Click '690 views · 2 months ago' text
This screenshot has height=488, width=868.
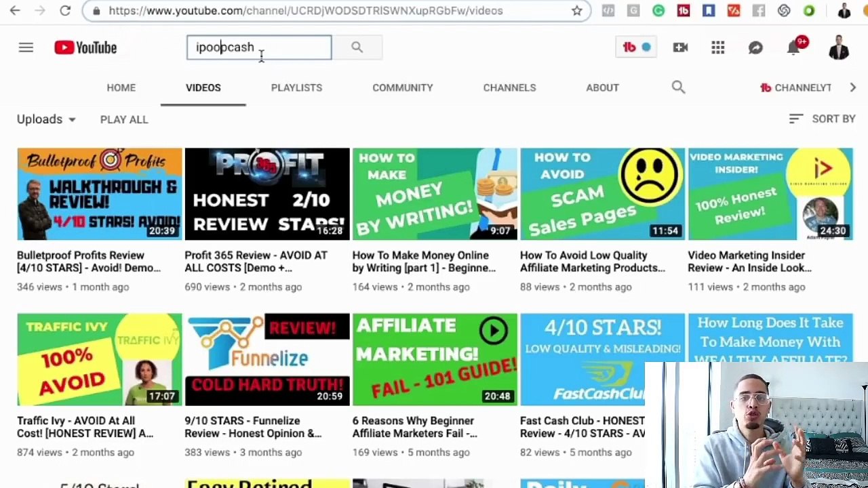pos(243,287)
